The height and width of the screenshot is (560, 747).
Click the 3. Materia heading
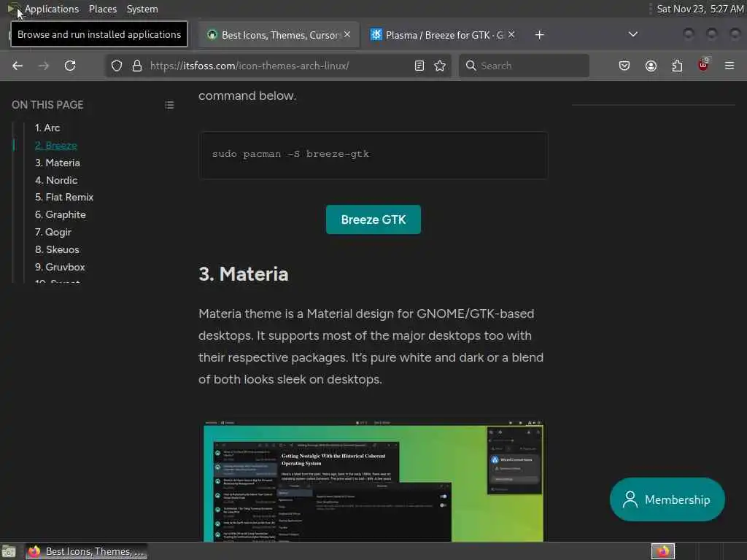click(x=244, y=274)
